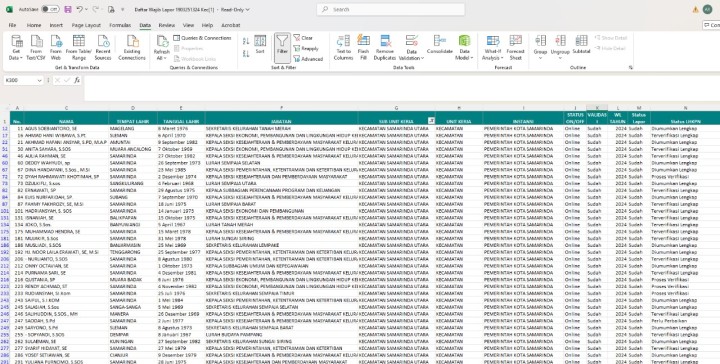Select the Select All corner triangle

[5, 108]
